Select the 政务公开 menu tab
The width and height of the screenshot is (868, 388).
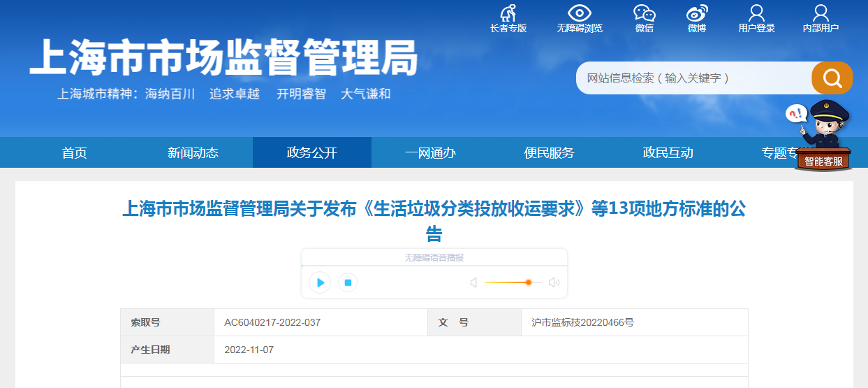click(x=312, y=153)
